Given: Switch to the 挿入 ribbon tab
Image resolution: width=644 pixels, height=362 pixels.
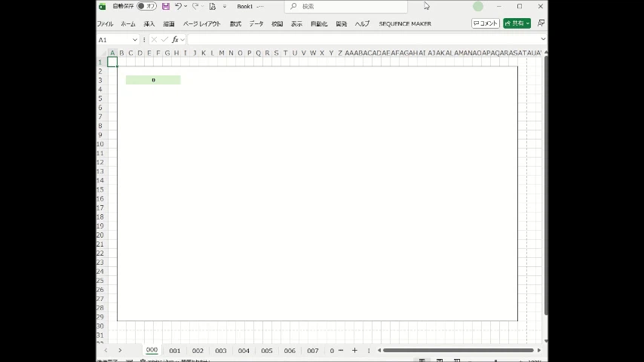Looking at the screenshot, I should pos(149,24).
